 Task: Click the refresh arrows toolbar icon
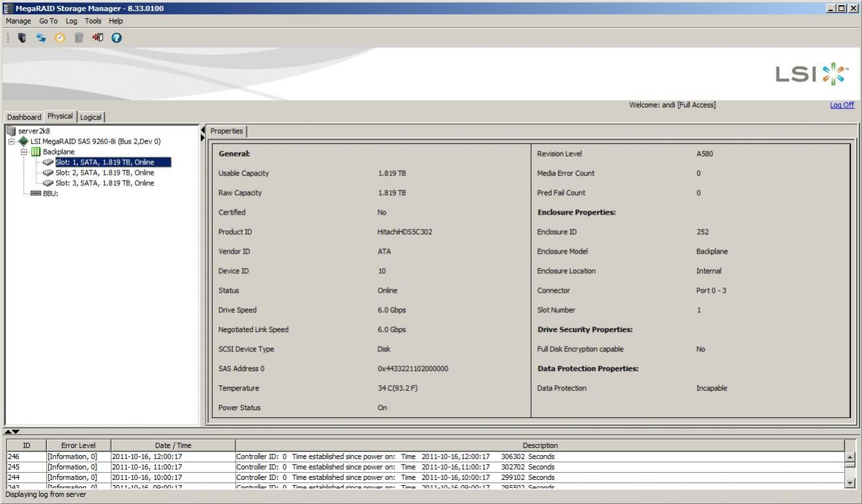pyautogui.click(x=41, y=38)
